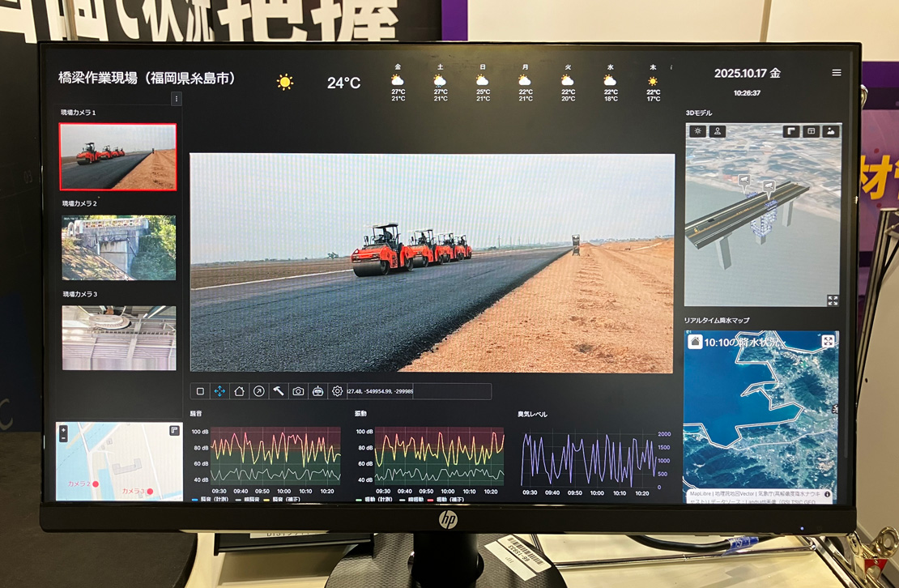Click the camera snapshot icon

[x=298, y=391]
